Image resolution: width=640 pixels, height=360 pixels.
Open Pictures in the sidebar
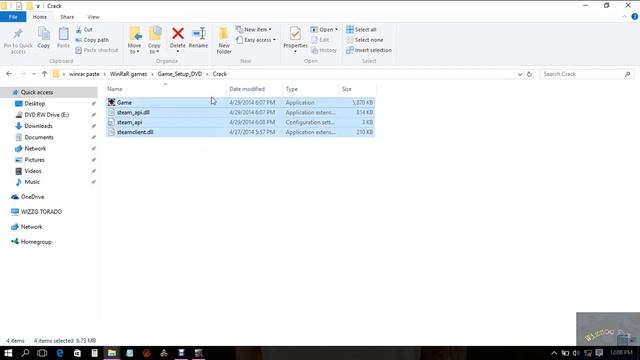pyautogui.click(x=34, y=160)
